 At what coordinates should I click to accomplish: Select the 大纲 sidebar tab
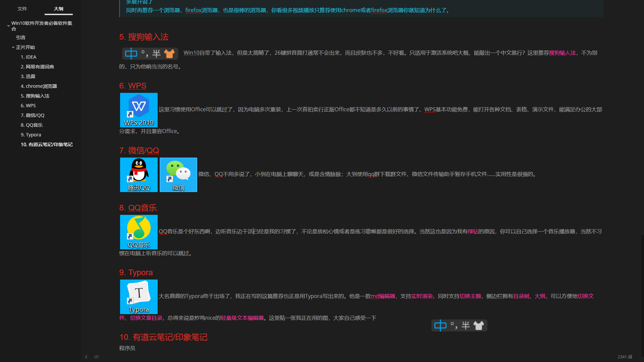click(x=58, y=9)
